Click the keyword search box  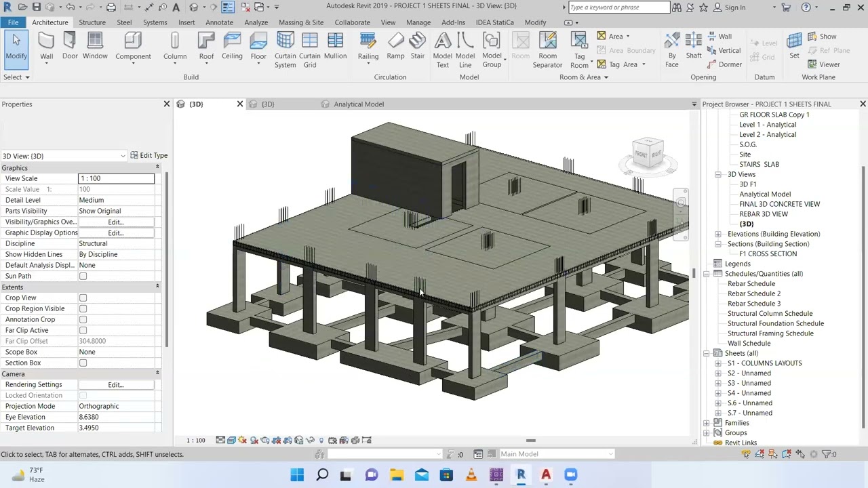coord(619,7)
